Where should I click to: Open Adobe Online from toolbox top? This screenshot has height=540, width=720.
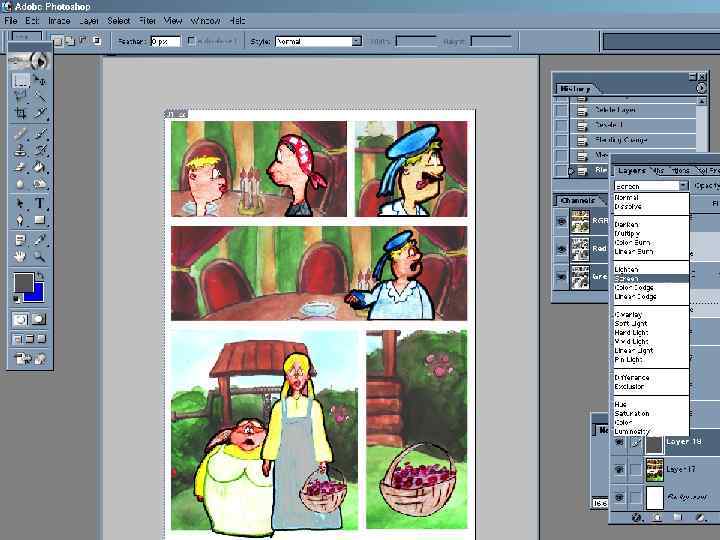tap(29, 61)
